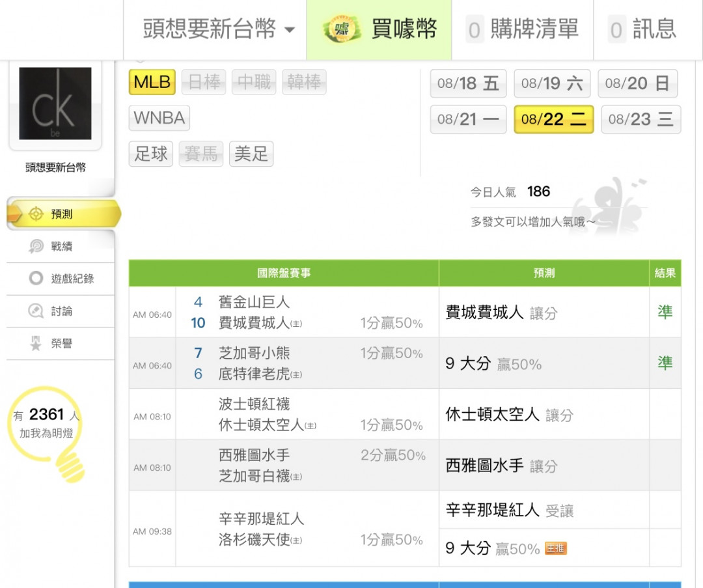The width and height of the screenshot is (703, 588).
Task: Select the 美足 sport filter
Action: [251, 154]
